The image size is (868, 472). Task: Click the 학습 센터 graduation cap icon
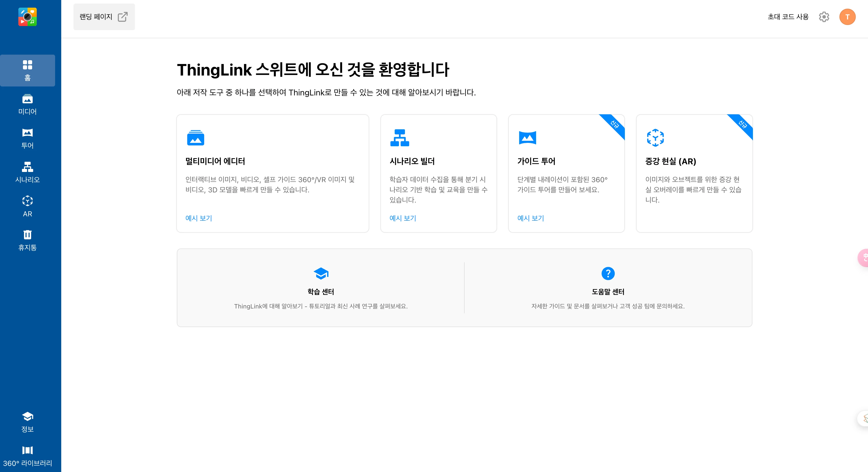tap(321, 273)
